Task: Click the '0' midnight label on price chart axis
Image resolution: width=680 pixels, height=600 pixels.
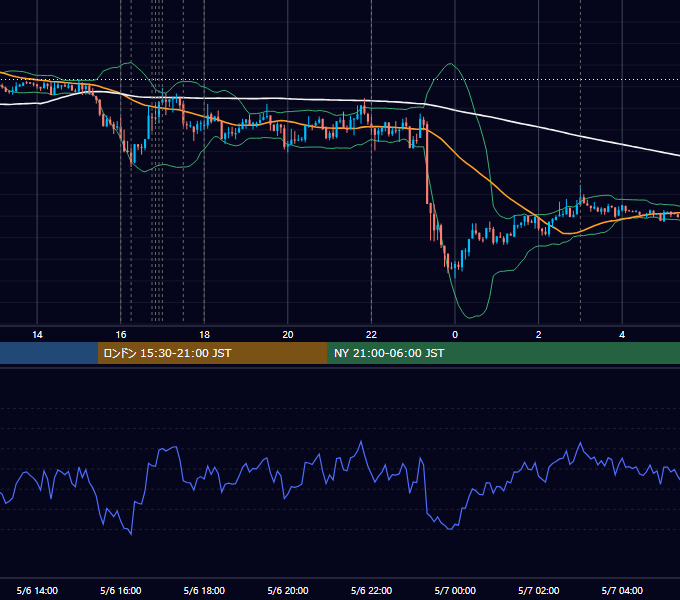Action: coord(455,335)
